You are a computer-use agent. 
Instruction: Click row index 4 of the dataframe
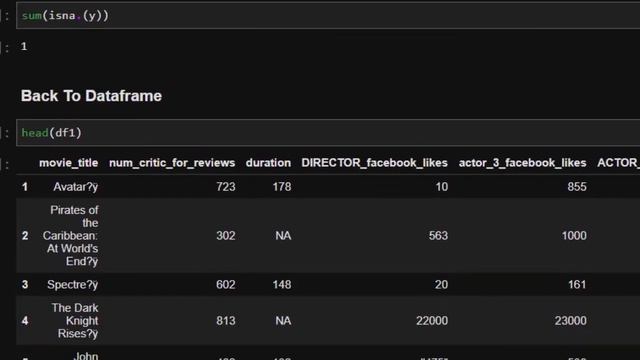tap(25, 321)
